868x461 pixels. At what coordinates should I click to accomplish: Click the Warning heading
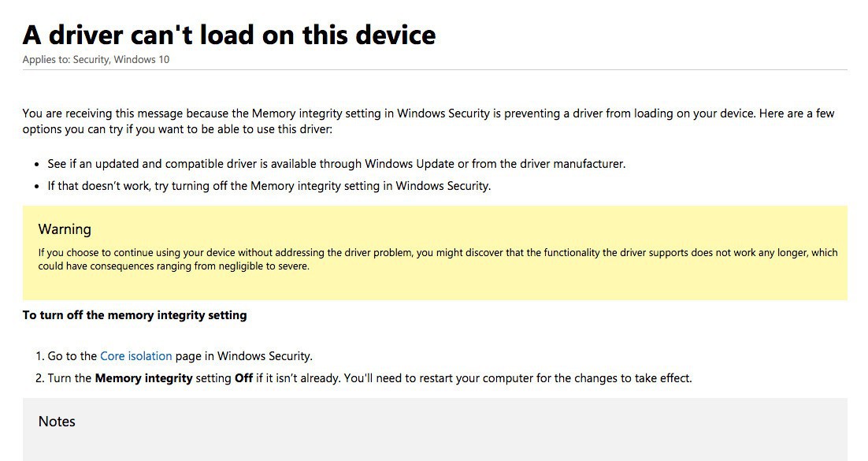pos(65,229)
